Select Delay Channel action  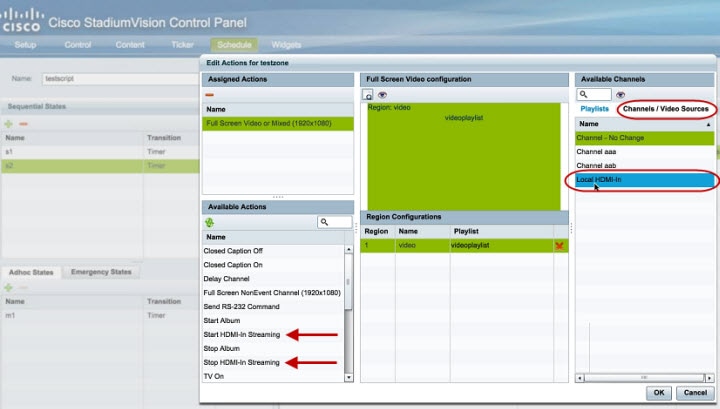[x=273, y=279]
